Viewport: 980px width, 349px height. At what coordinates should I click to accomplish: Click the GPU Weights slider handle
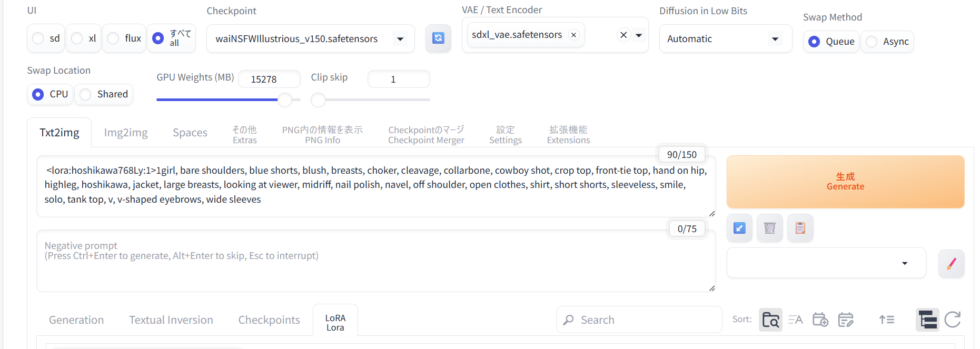(x=285, y=99)
